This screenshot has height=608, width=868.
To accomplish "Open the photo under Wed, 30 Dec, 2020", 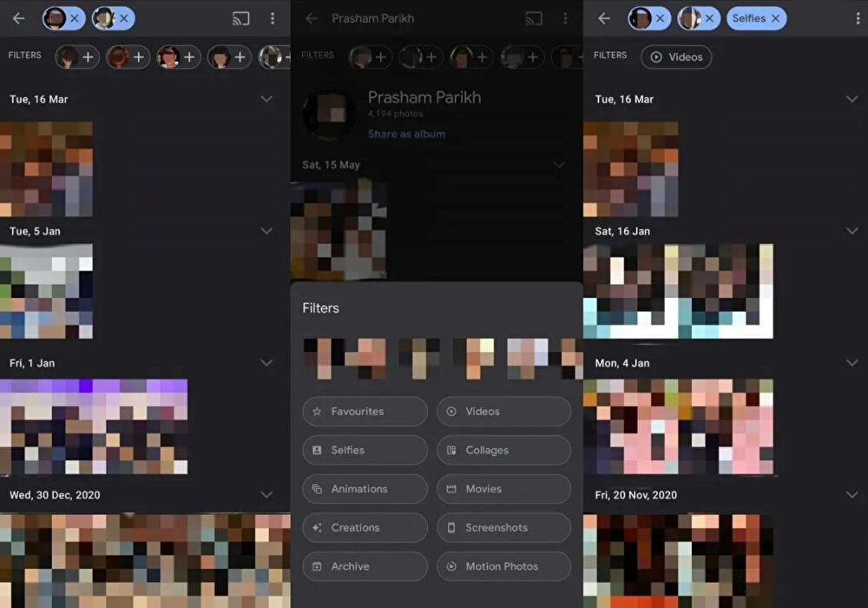I will pos(145,560).
